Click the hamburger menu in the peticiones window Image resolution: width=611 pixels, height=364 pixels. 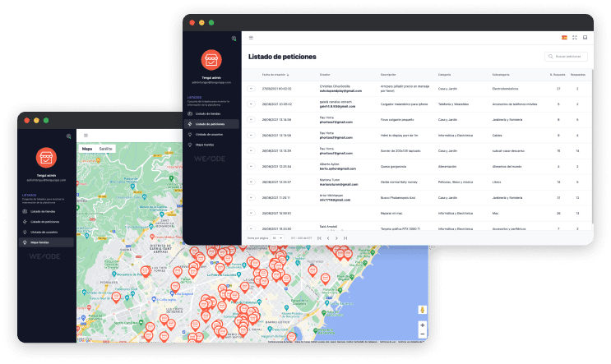(x=251, y=38)
